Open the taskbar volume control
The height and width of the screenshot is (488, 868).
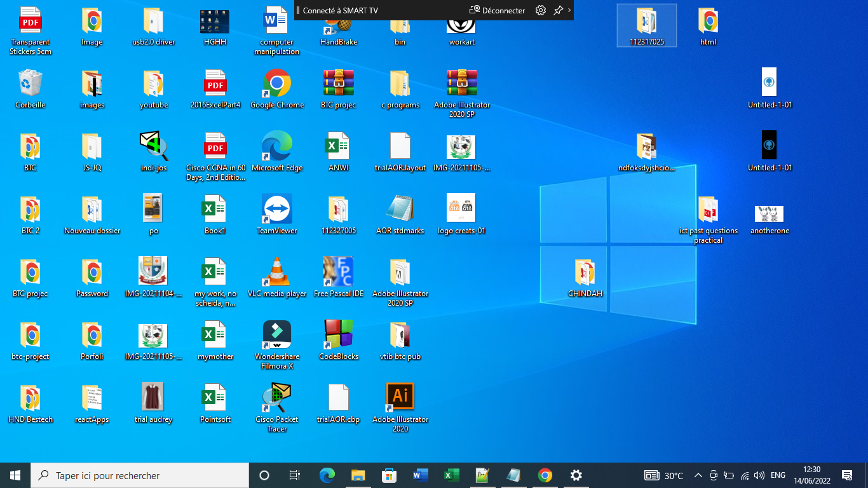759,475
